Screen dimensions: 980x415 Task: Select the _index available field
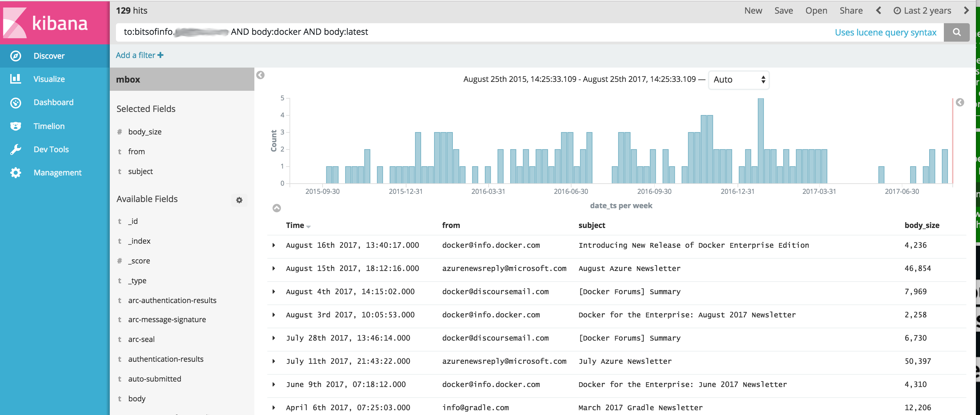tap(139, 241)
